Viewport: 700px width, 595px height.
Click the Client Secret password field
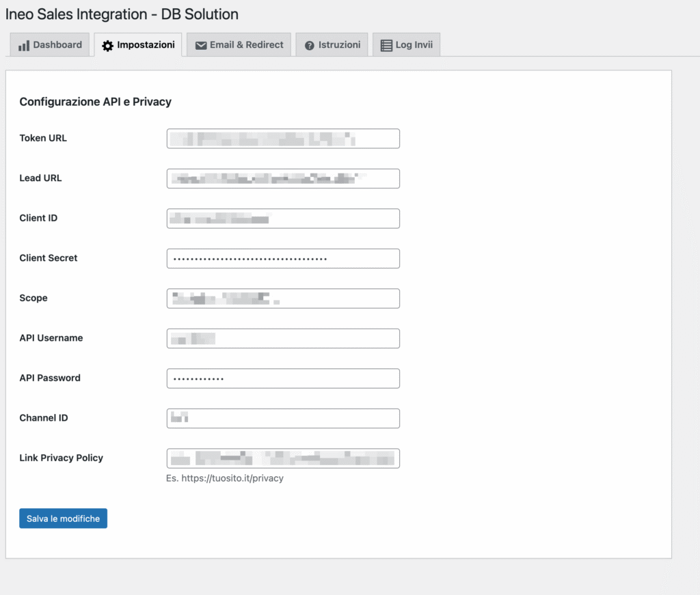(283, 258)
